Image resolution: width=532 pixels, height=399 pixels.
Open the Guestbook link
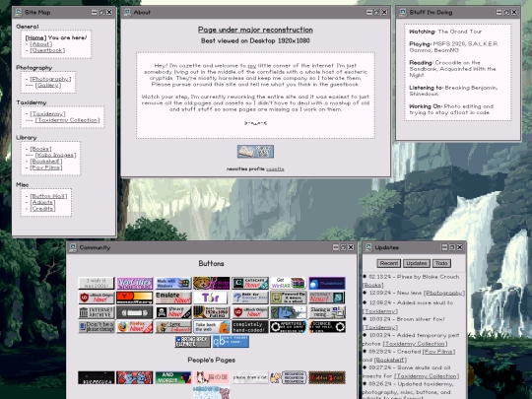click(47, 50)
